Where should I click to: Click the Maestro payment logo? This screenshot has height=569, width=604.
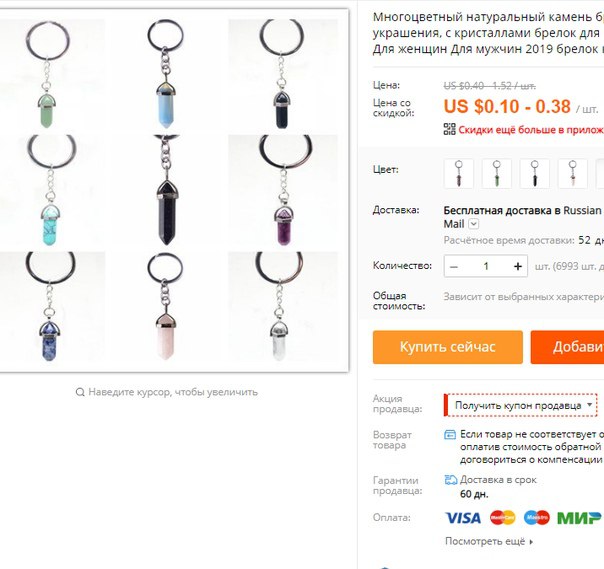pyautogui.click(x=536, y=517)
